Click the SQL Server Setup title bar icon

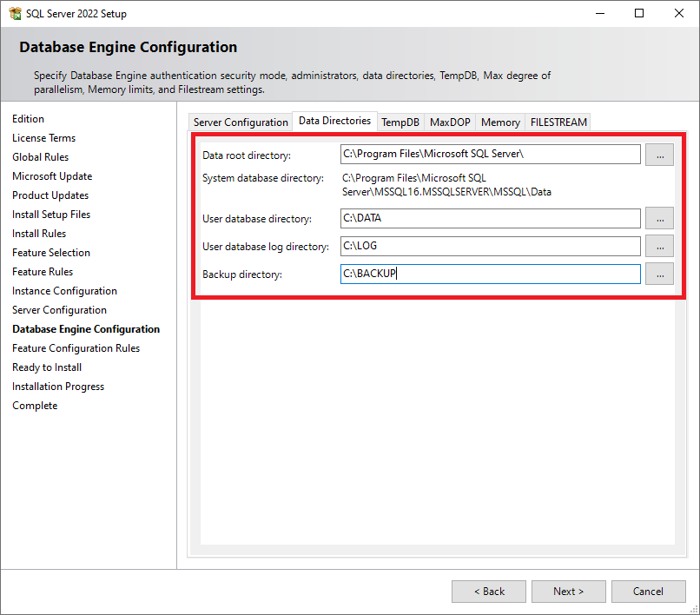tap(15, 14)
